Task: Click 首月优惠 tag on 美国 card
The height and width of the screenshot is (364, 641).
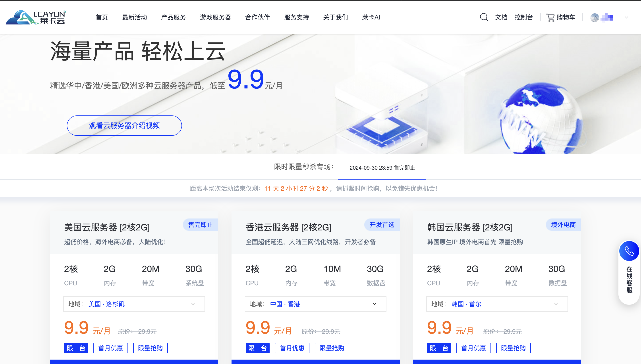Action: tap(111, 348)
